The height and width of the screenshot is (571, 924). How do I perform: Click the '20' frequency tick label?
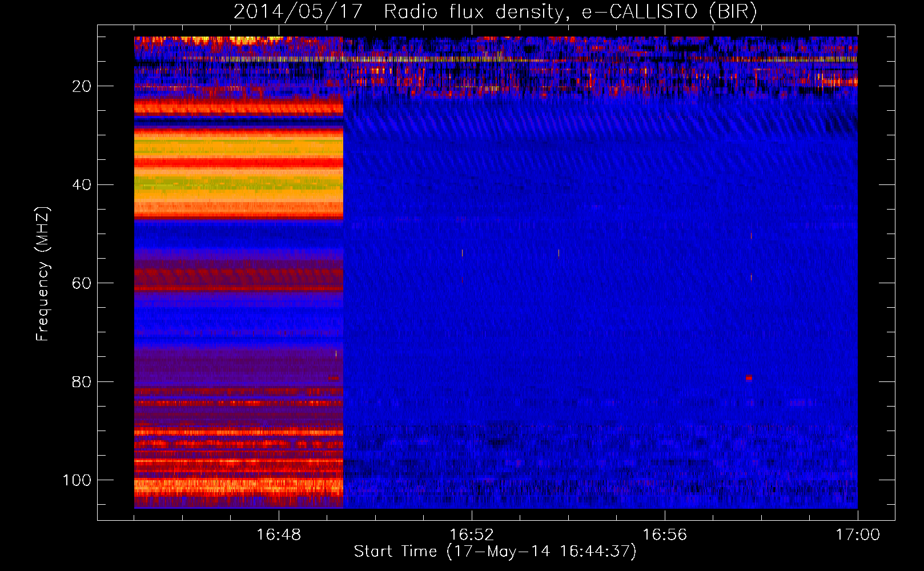pyautogui.click(x=82, y=86)
